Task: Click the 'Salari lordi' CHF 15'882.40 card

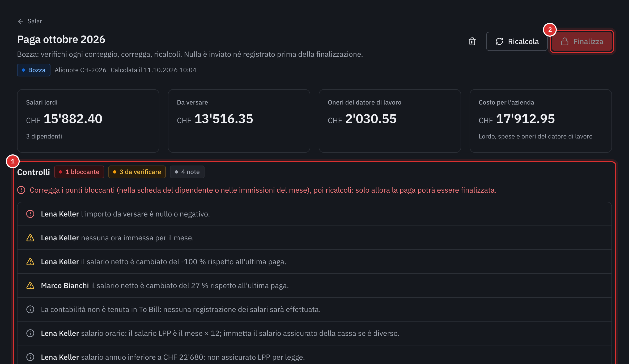Action: tap(88, 121)
